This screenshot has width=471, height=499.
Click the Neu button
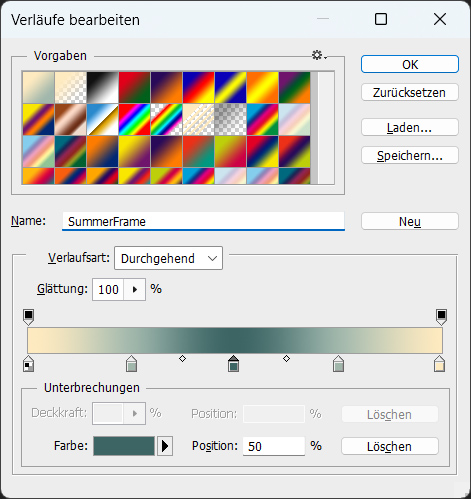click(410, 221)
